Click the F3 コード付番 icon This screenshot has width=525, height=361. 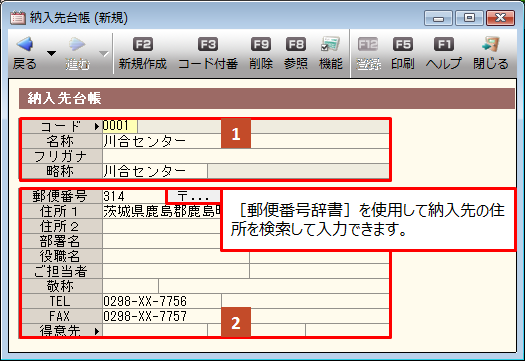[208, 44]
